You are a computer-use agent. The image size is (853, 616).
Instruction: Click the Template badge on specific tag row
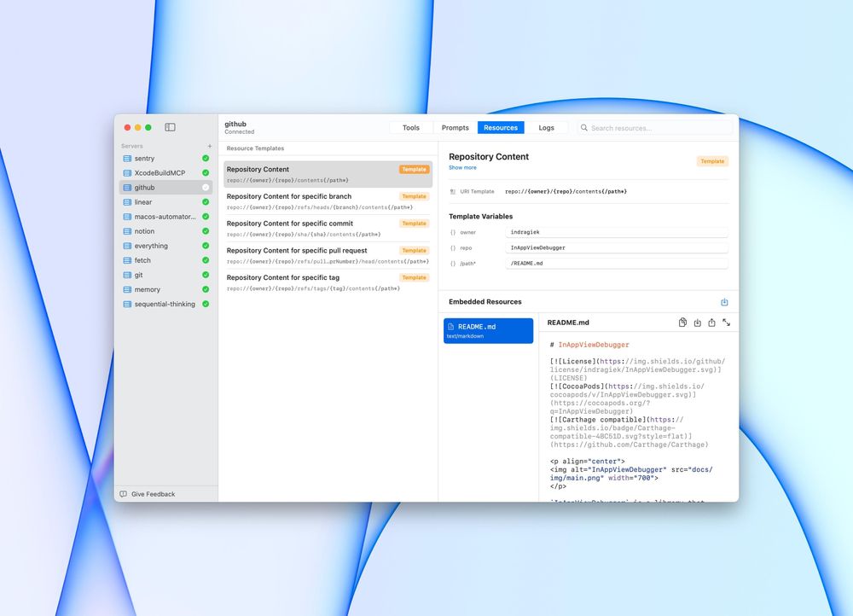tap(414, 277)
